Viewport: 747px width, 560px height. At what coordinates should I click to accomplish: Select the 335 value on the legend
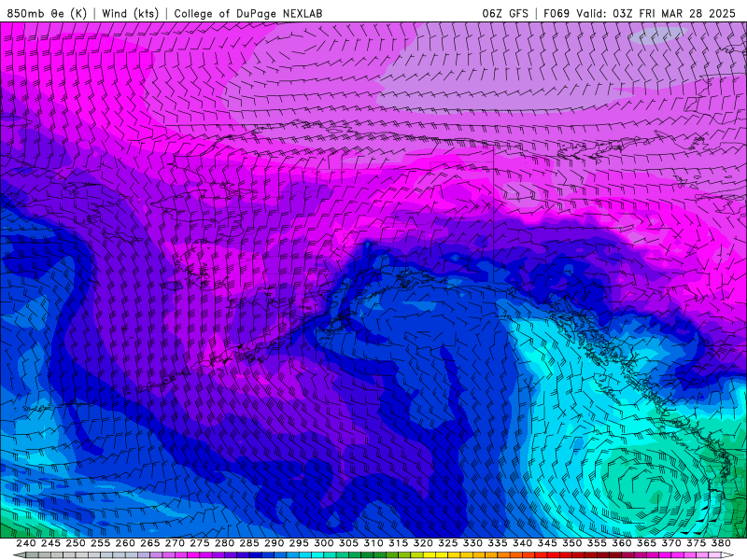[497, 543]
